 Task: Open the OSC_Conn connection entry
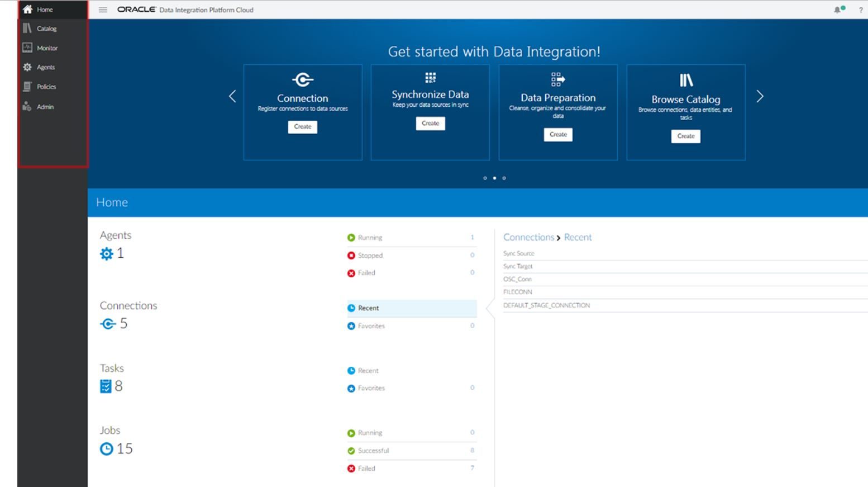(517, 279)
